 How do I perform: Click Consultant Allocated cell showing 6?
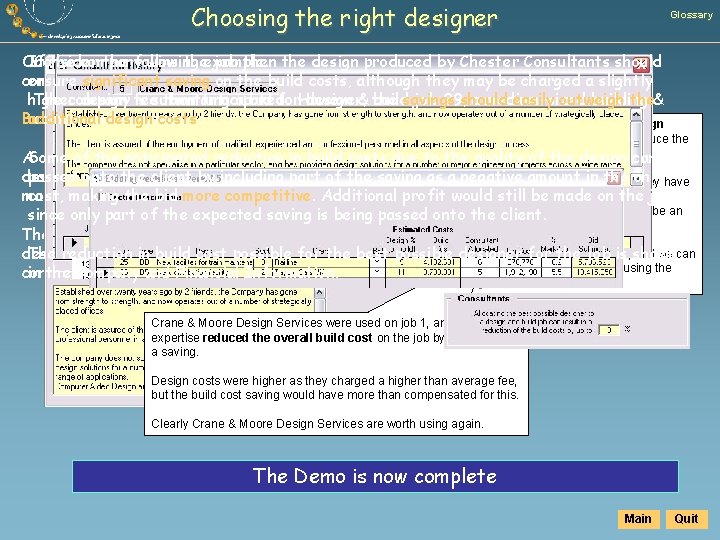(x=480, y=262)
